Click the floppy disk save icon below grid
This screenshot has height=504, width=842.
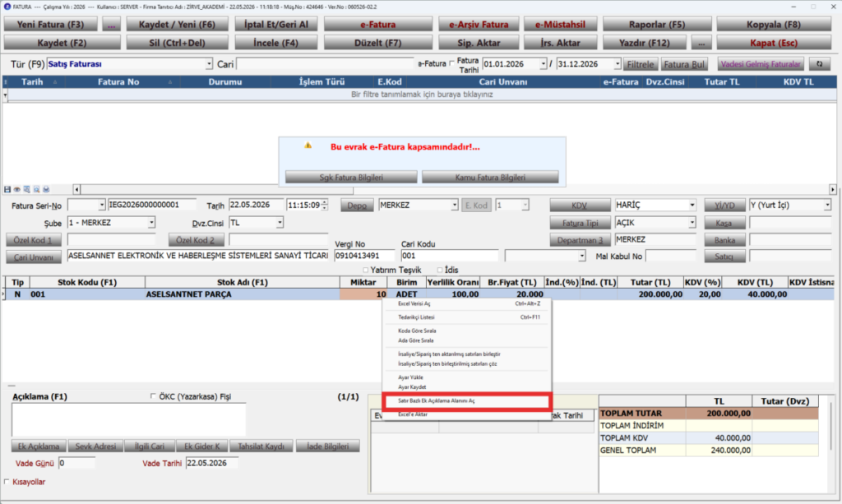click(7, 189)
